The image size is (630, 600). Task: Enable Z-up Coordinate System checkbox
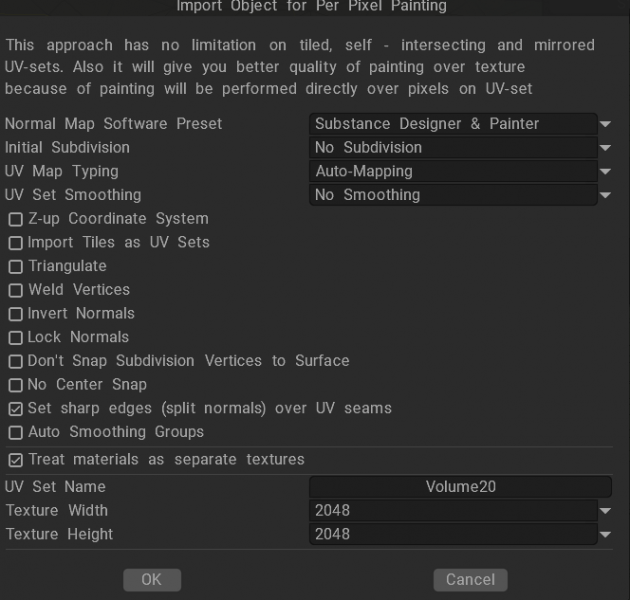pos(15,219)
